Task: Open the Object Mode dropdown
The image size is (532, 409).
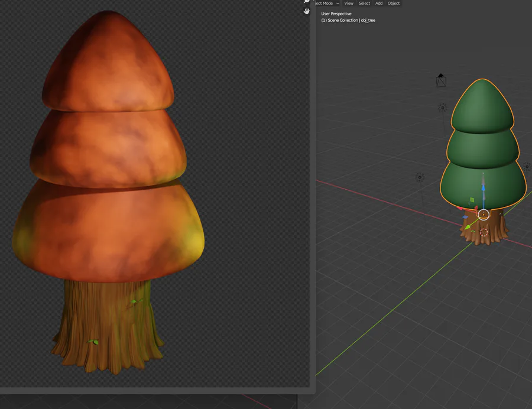Action: pos(327,3)
